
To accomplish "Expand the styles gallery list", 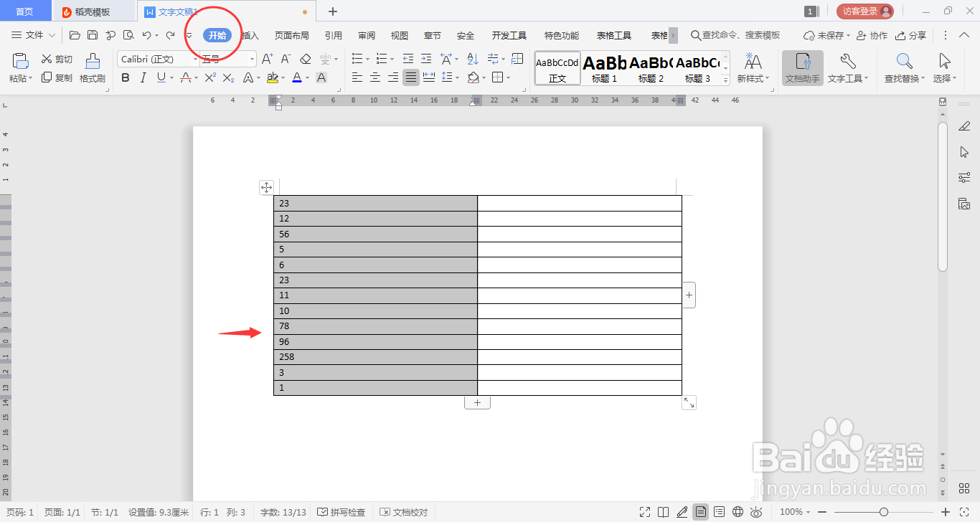I will point(725,81).
